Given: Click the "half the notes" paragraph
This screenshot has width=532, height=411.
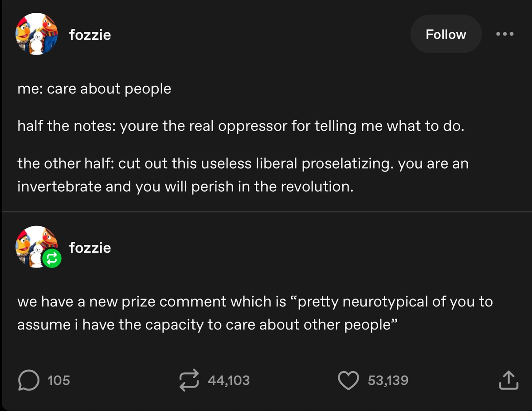Looking at the screenshot, I should [241, 126].
